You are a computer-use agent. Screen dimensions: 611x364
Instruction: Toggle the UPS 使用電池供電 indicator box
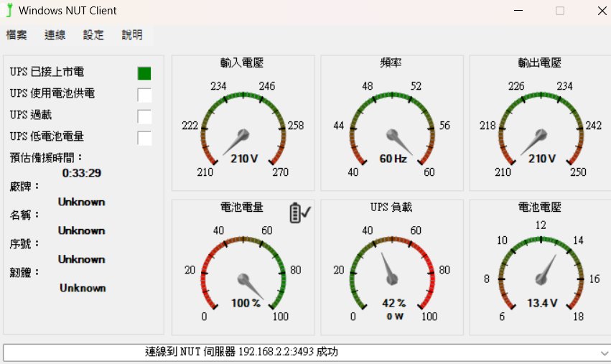144,95
